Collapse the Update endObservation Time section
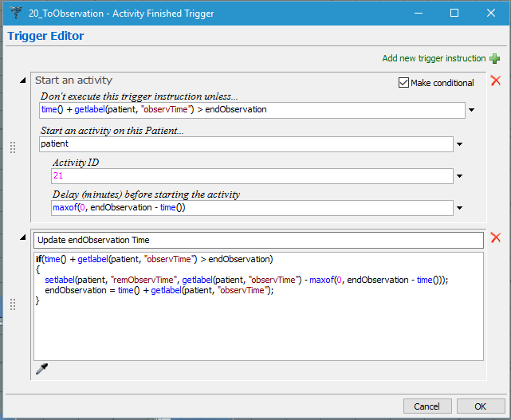Viewport: 511px width, 420px height. coord(22,238)
